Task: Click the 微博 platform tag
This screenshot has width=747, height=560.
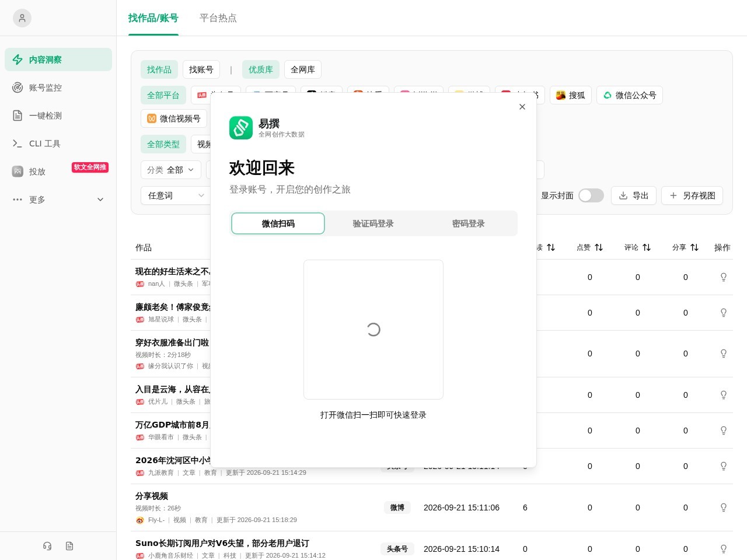Action: point(397,508)
